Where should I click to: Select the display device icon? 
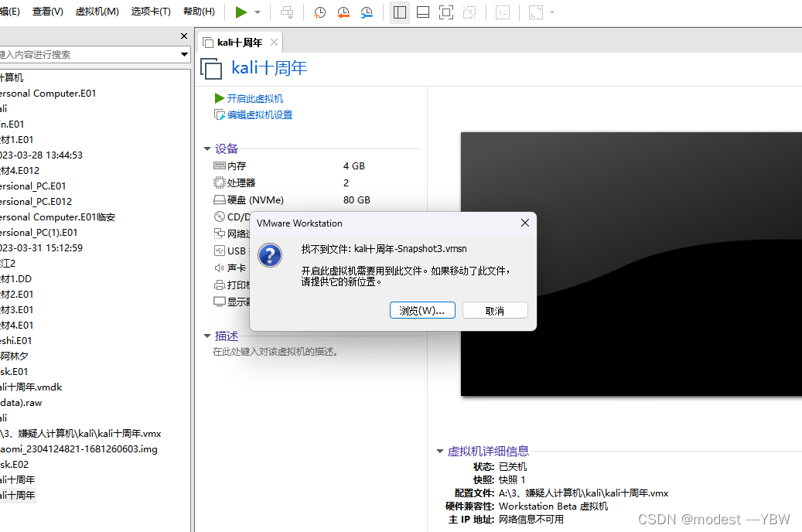(x=220, y=302)
